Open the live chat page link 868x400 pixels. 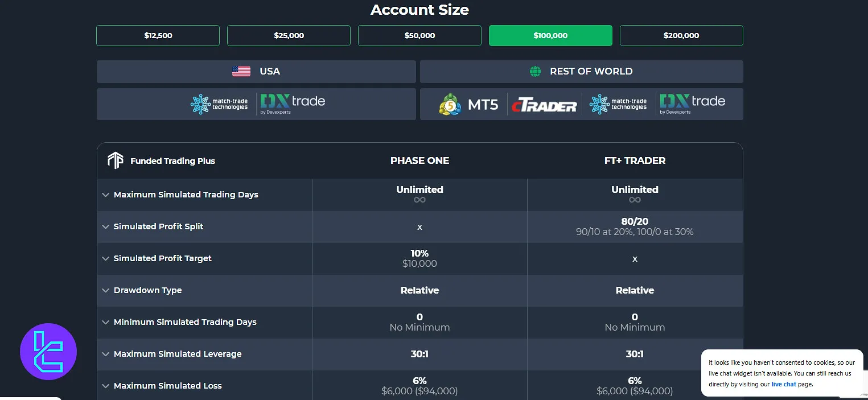point(784,384)
